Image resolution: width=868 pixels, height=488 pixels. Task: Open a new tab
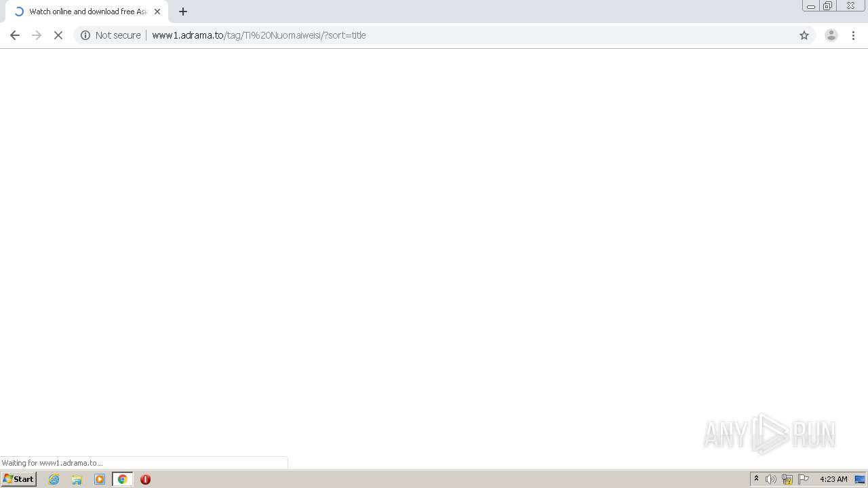[183, 12]
